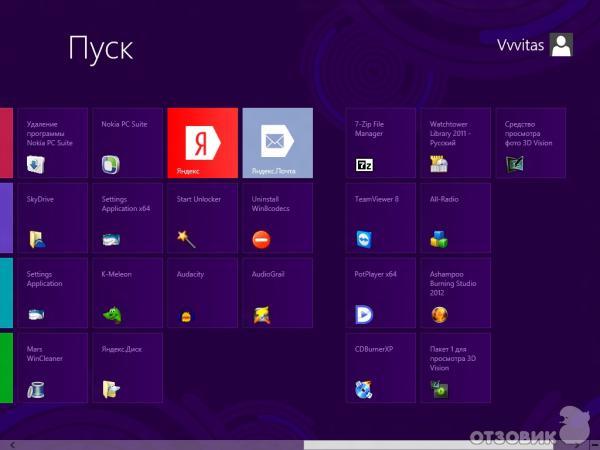Launch Mars WinCleaner tile
600x450 pixels.
pos(52,367)
